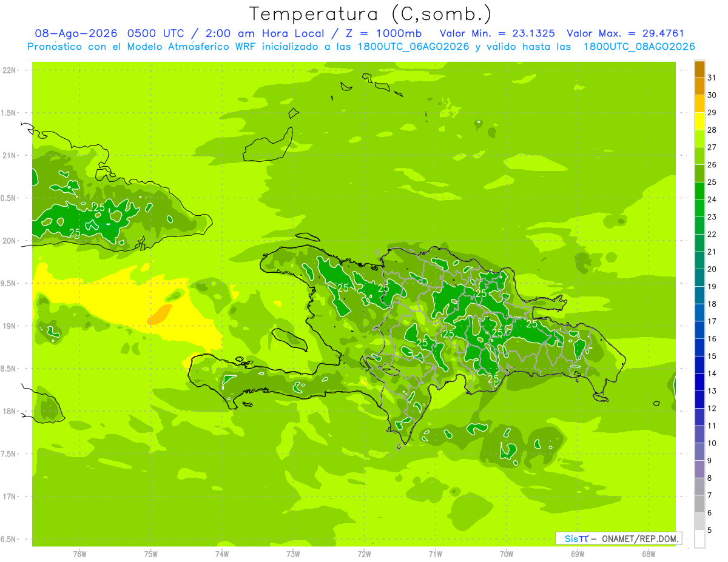This screenshot has height=562, width=728.
Task: Click the 'ONAMET/REP.DOM.' credit label
Action: coord(639,539)
